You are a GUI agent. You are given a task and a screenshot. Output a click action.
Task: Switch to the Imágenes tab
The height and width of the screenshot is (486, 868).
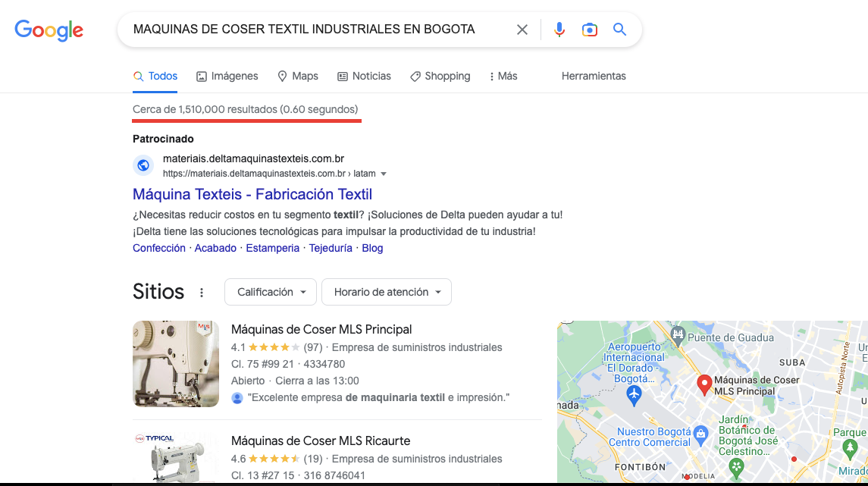click(x=227, y=77)
